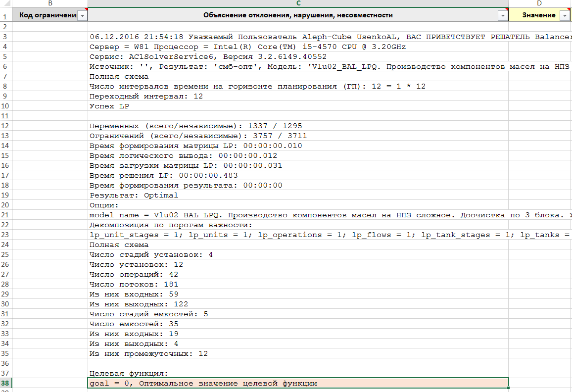Select column B header
The height and width of the screenshot is (392, 572).
tap(49, 3)
